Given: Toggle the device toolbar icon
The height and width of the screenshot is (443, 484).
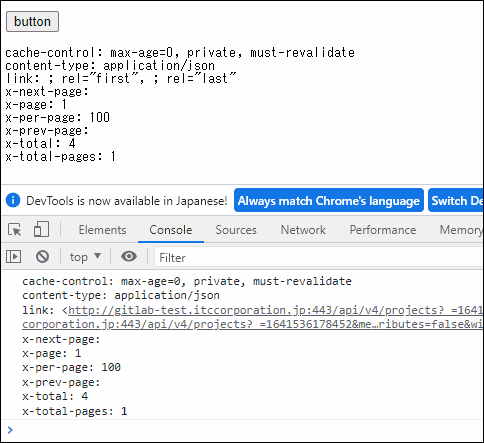Looking at the screenshot, I should point(41,230).
